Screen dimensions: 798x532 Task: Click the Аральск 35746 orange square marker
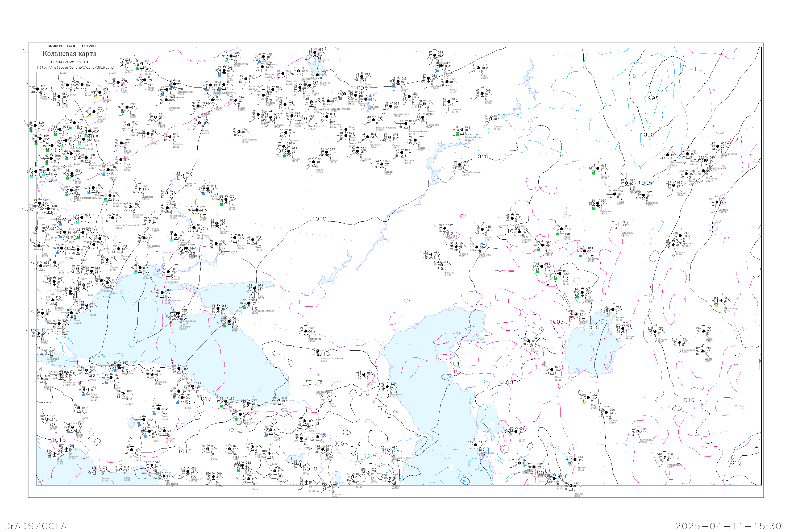(608, 314)
